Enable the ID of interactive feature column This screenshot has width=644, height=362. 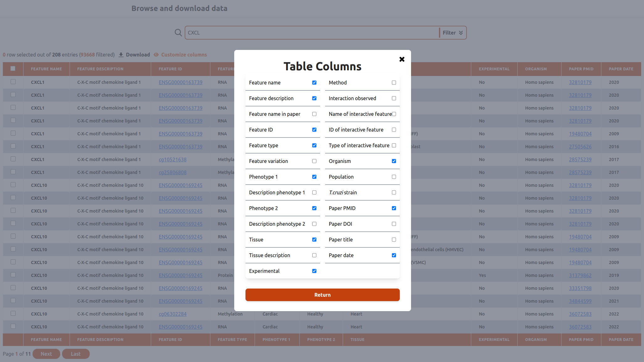pos(394,130)
